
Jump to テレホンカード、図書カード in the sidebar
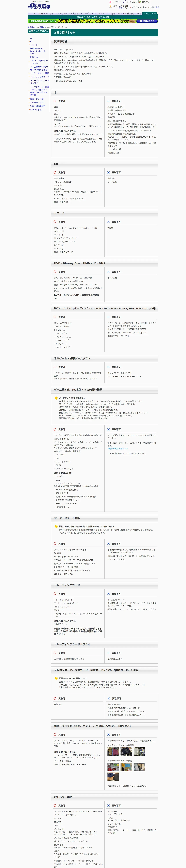coord(40,91)
